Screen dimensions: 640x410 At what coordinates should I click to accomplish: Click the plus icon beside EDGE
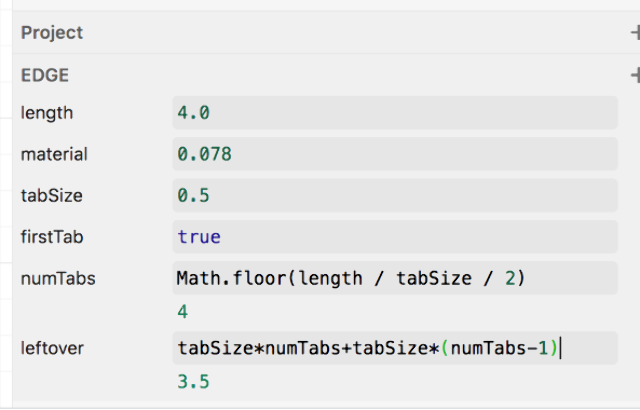(x=634, y=75)
